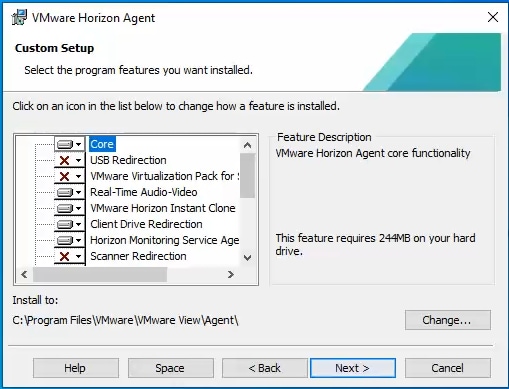Open install-state dropdown for Scanner Redirection
This screenshot has height=389, width=509.
[x=69, y=256]
